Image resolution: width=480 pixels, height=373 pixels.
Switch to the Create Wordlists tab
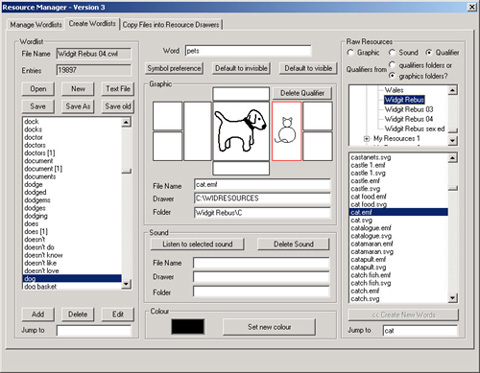tap(92, 24)
